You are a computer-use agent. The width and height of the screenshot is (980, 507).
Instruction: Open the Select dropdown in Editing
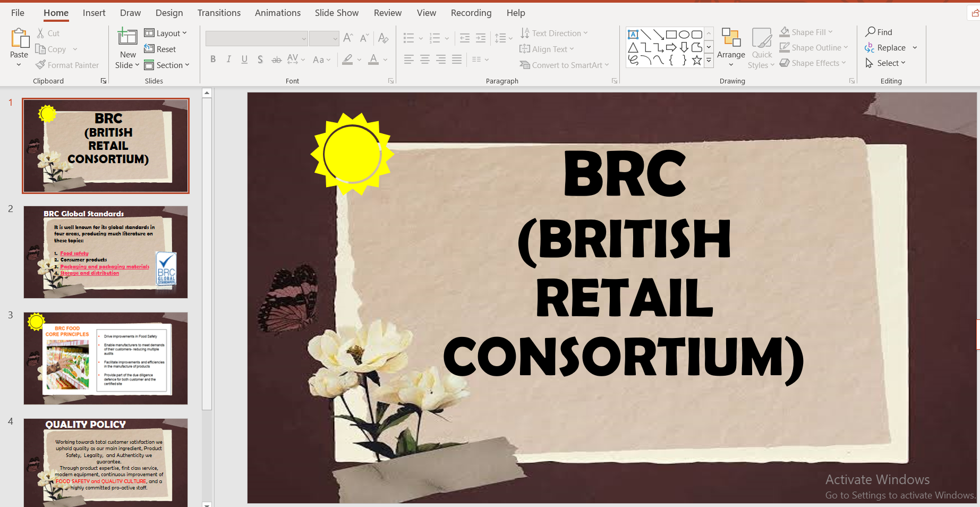coord(885,63)
